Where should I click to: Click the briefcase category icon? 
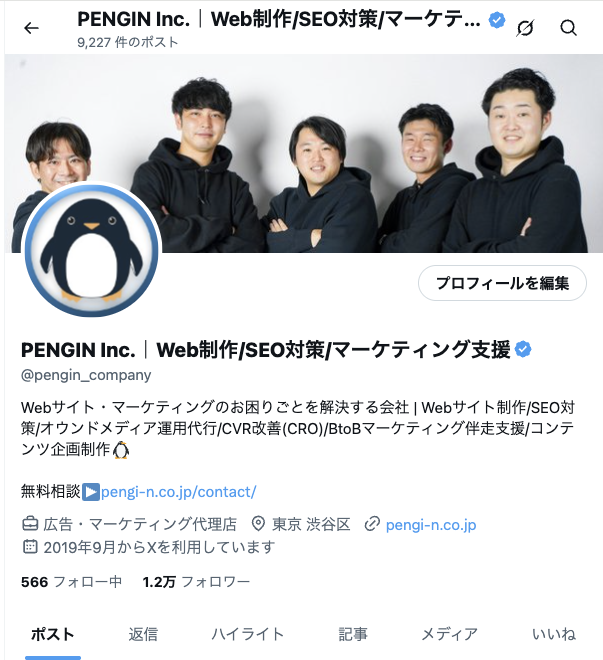click(x=30, y=524)
